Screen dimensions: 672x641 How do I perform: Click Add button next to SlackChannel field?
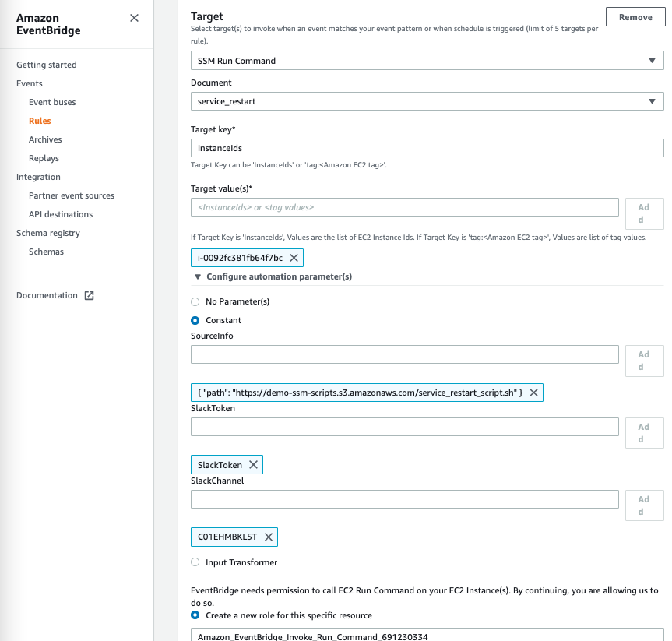tap(644, 505)
